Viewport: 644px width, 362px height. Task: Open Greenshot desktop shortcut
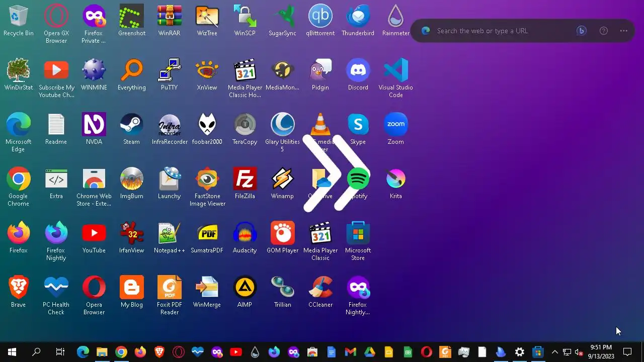click(x=132, y=21)
